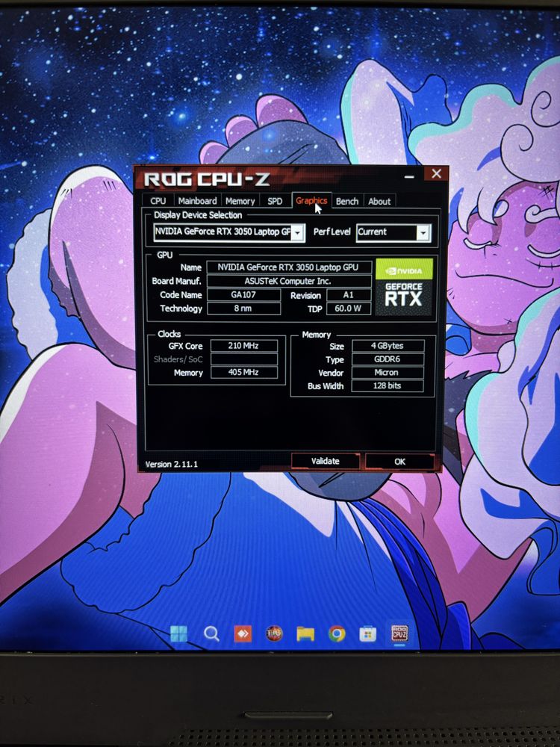The height and width of the screenshot is (747, 560).
Task: Click the Version 2.11.1 text
Action: click(172, 464)
